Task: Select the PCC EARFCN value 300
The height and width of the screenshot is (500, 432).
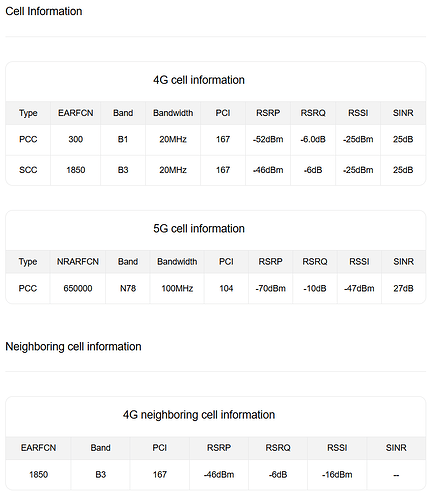Action: (76, 139)
